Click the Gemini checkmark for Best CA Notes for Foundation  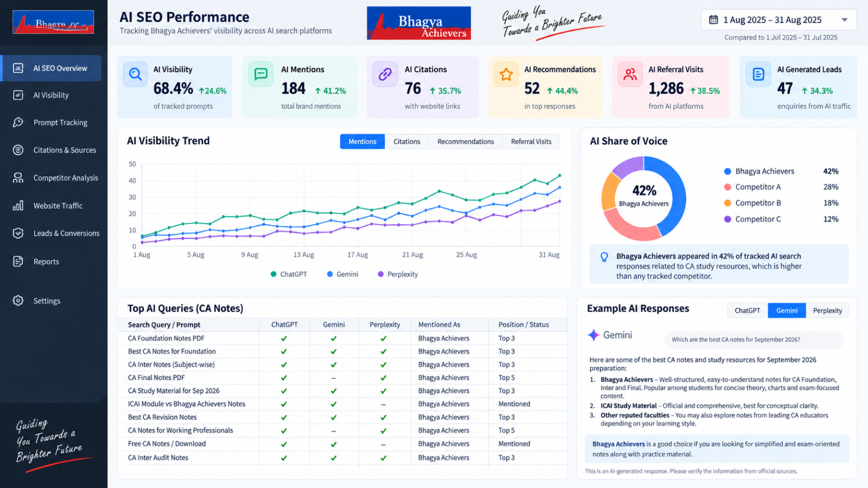click(x=334, y=351)
